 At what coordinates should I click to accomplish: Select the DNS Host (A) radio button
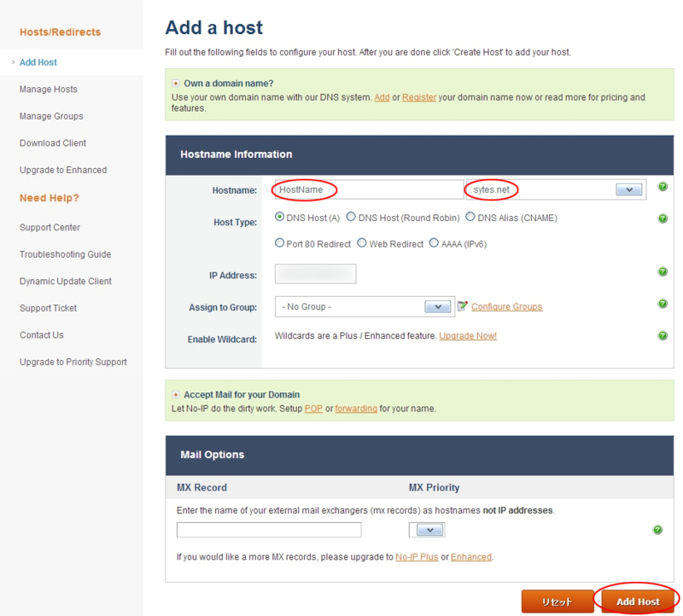[x=280, y=217]
